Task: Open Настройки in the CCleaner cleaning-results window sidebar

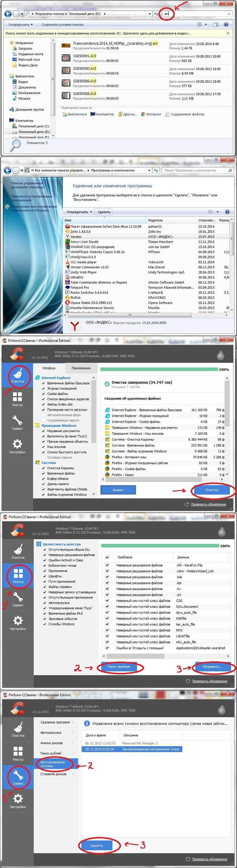Action: pos(17,446)
